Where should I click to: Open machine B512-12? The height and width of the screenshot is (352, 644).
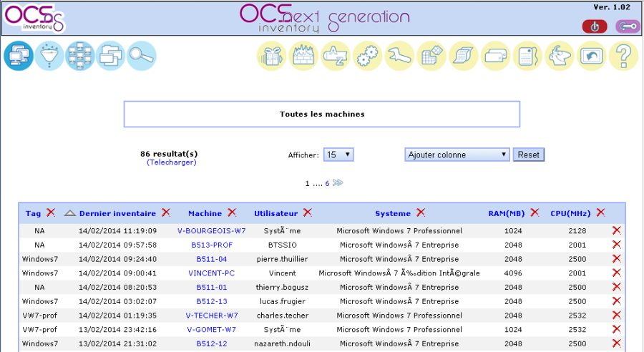coord(212,344)
